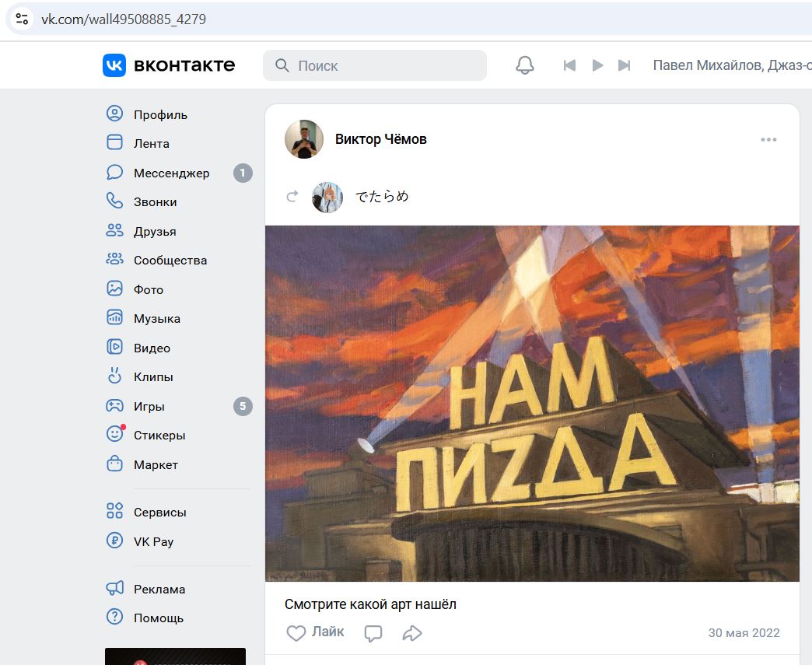The image size is (812, 665).
Task: Click the VK logo icon
Action: click(x=114, y=65)
